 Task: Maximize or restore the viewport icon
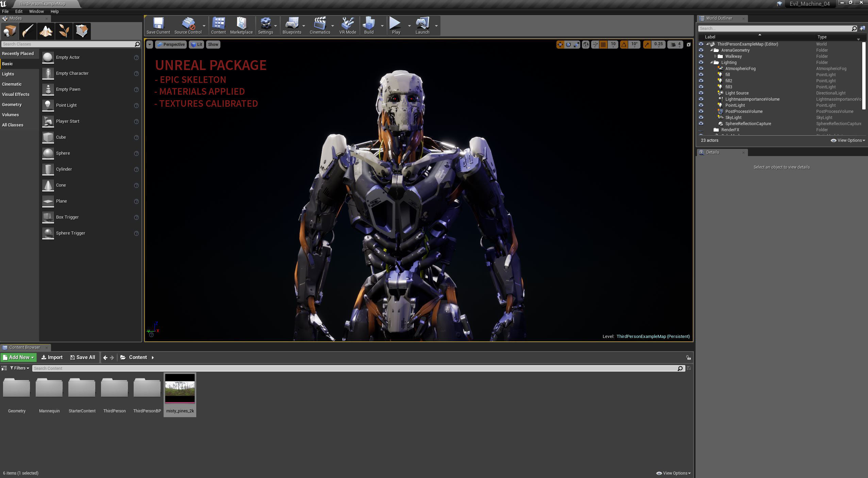688,45
